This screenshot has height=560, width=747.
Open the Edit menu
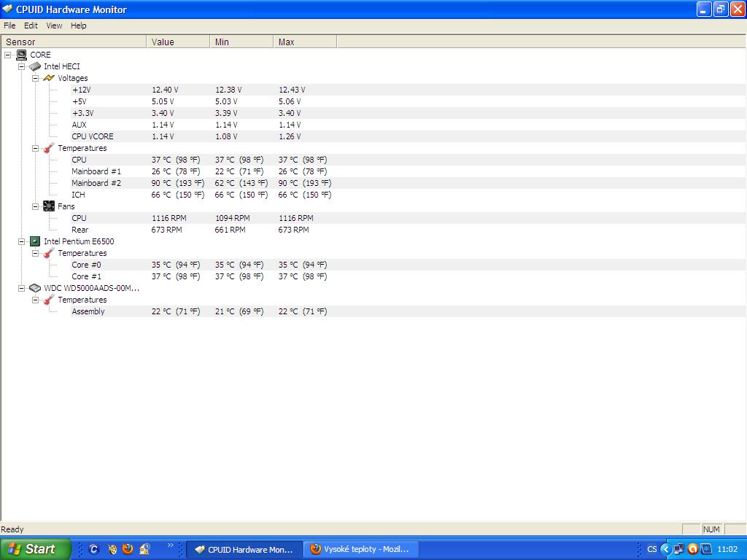pyautogui.click(x=31, y=26)
